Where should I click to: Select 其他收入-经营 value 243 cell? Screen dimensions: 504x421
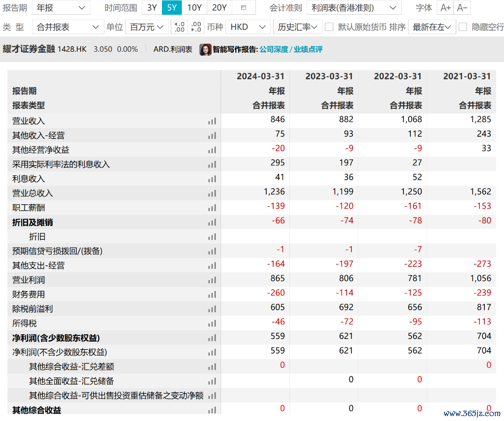click(x=484, y=134)
